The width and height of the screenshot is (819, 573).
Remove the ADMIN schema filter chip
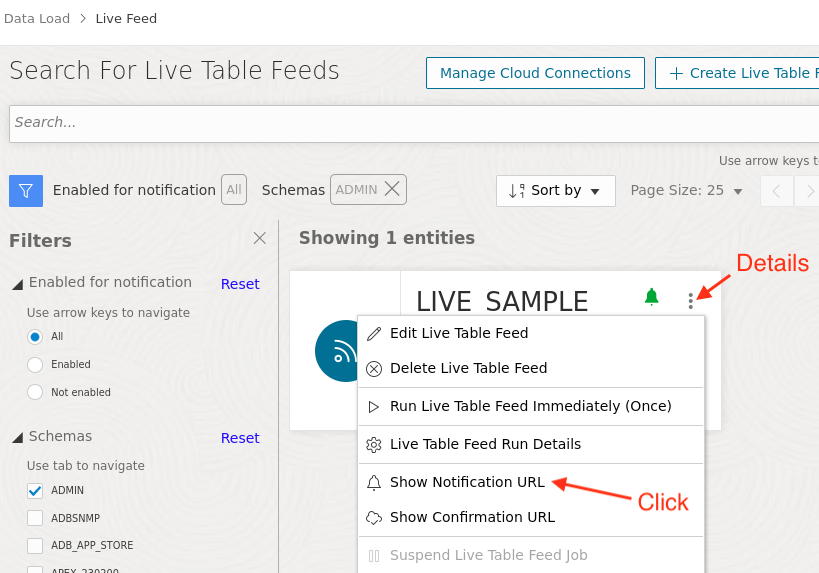(x=392, y=189)
